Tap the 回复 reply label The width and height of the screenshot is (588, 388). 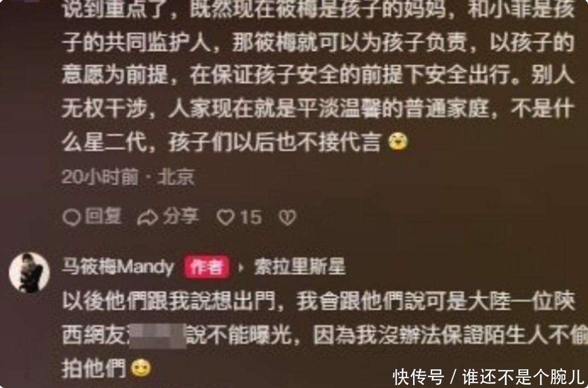[x=103, y=217]
